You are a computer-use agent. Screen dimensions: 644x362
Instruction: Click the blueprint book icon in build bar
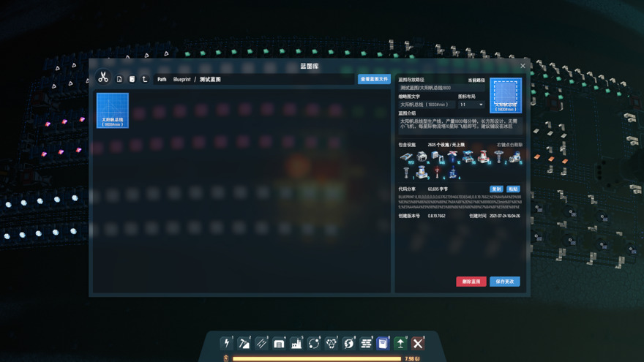pyautogui.click(x=383, y=343)
